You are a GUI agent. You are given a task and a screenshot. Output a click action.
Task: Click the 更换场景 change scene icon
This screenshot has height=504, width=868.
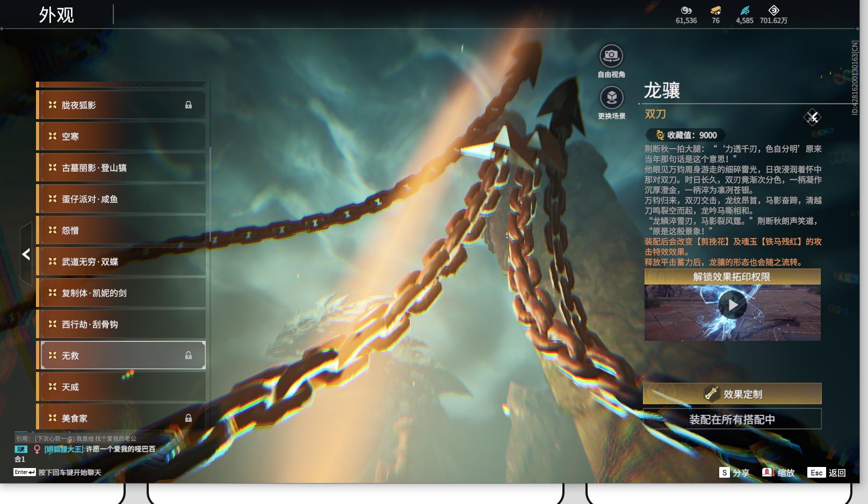611,98
